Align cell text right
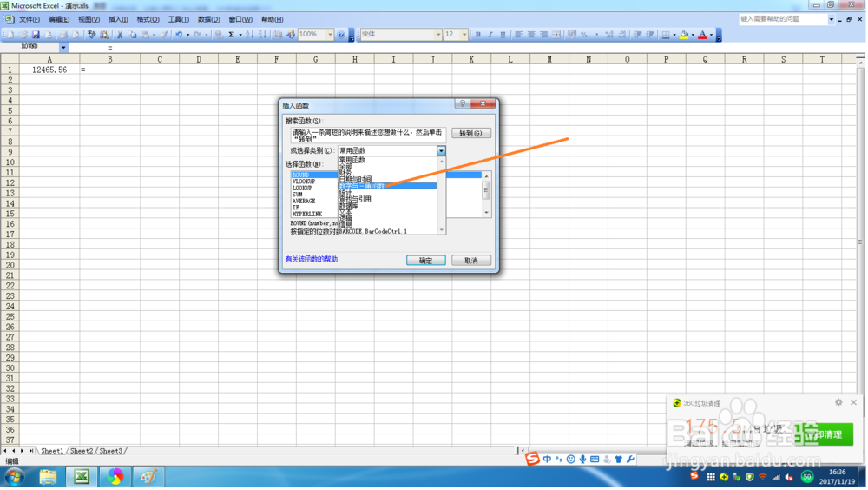 click(x=544, y=35)
